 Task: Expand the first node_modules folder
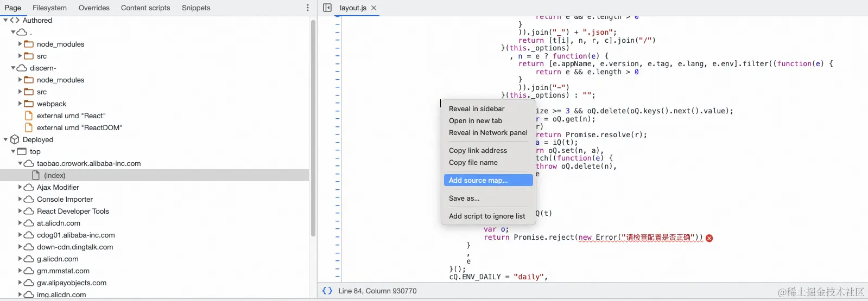click(20, 44)
